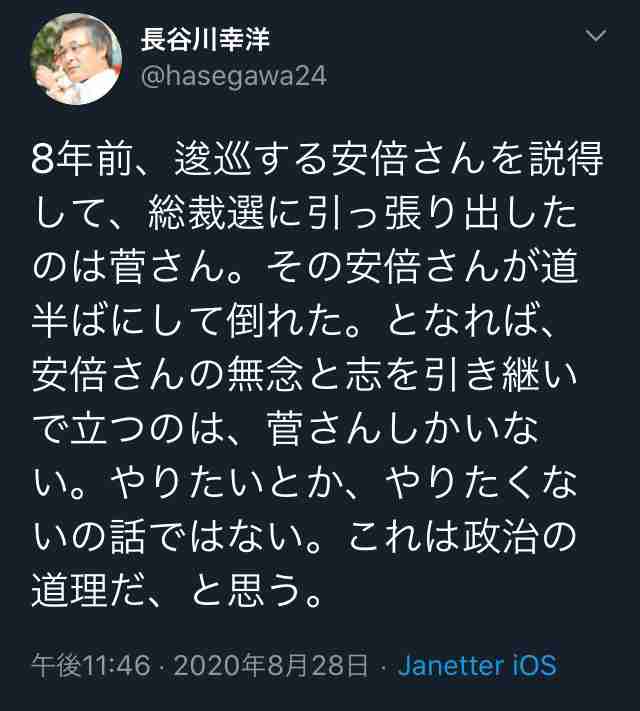The image size is (640, 711).
Task: Open the tweet options chevron menu
Action: tap(596, 36)
